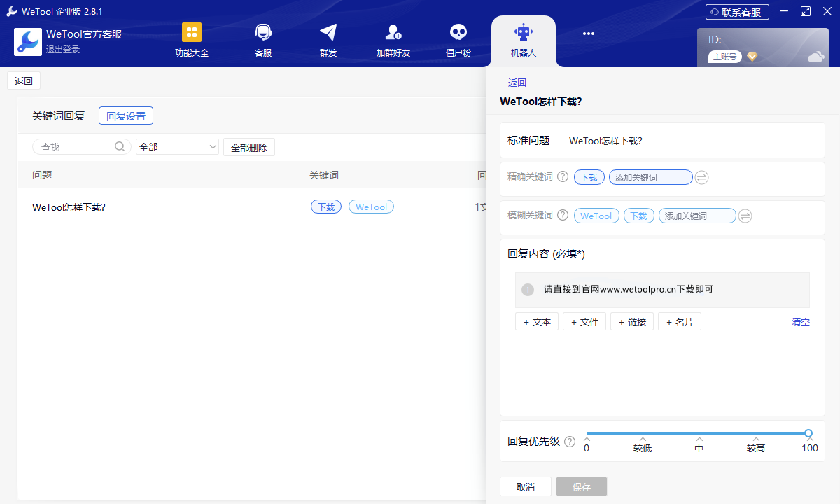Click the 标准问题 field text
The height and width of the screenshot is (504, 840).
coord(605,141)
